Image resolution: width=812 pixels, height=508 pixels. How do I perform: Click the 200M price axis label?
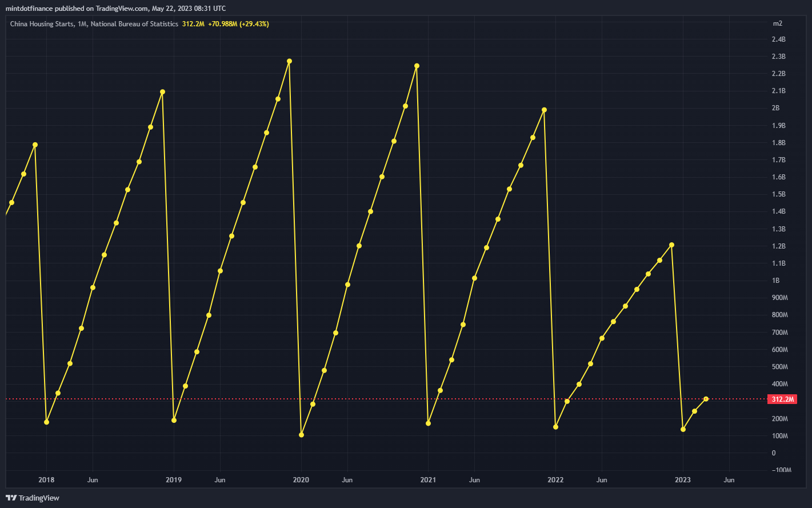click(779, 419)
